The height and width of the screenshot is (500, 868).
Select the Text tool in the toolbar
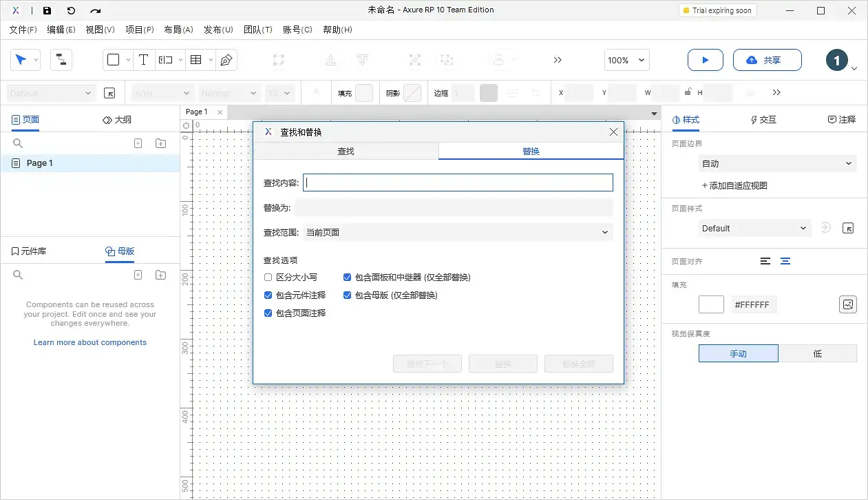coord(144,60)
